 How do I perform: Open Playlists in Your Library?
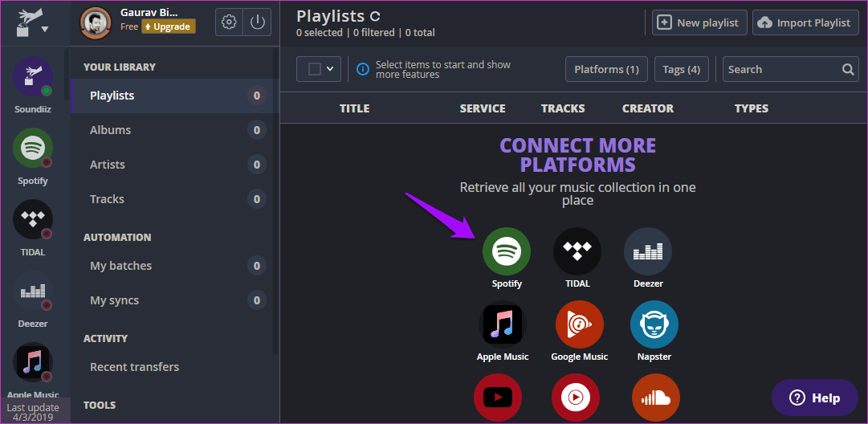(175, 96)
